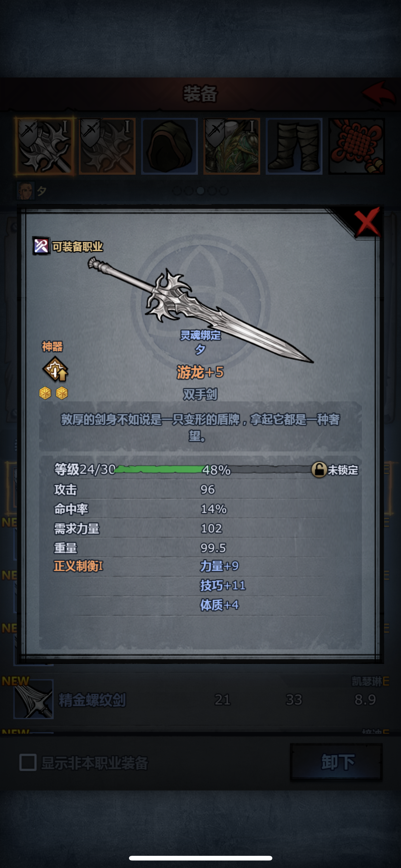Click the 卸下 unequip button
The image size is (401, 868).
pyautogui.click(x=336, y=762)
